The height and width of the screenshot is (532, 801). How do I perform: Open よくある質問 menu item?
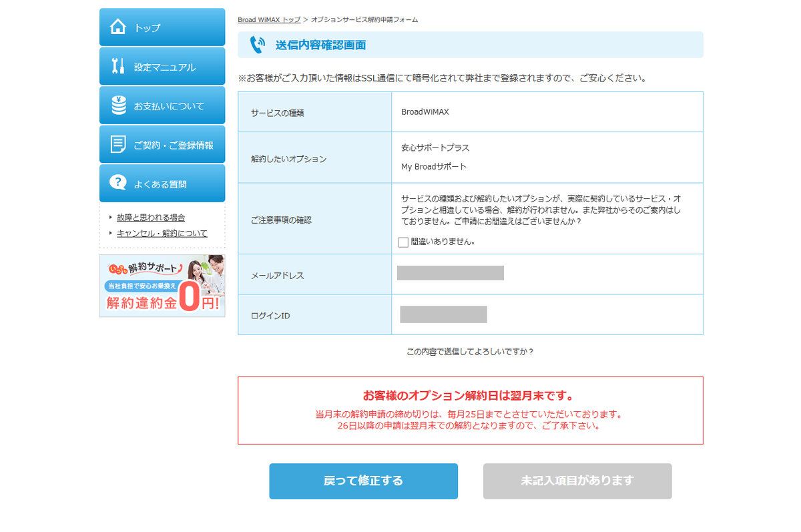(x=162, y=183)
